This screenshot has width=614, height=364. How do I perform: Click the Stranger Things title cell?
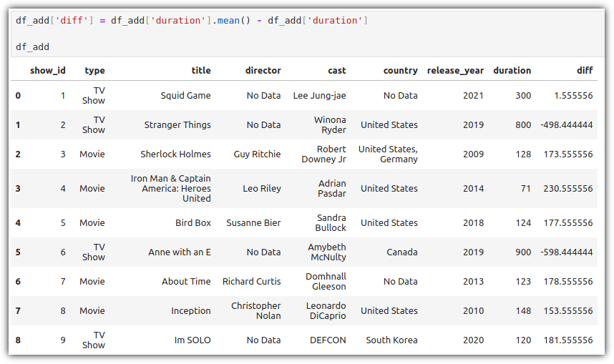click(177, 125)
